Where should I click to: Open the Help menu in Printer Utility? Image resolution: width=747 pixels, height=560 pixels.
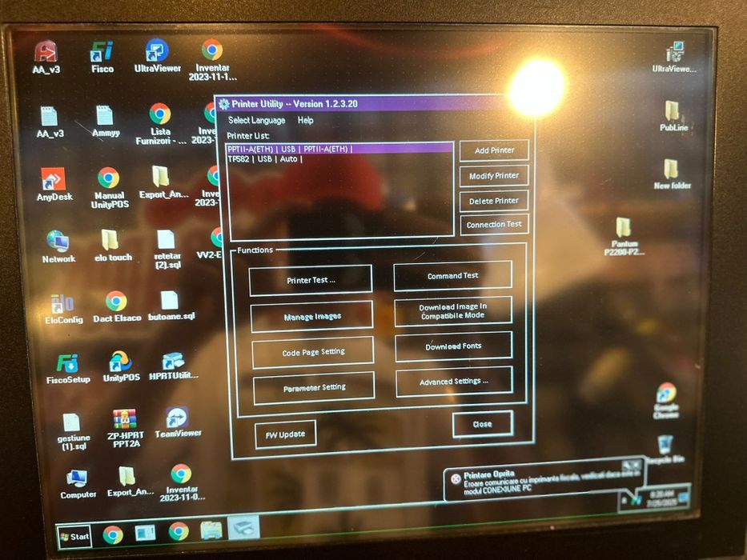coord(305,121)
